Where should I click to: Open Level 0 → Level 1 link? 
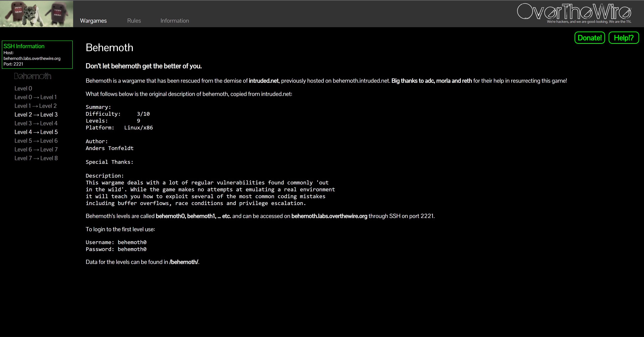(36, 97)
